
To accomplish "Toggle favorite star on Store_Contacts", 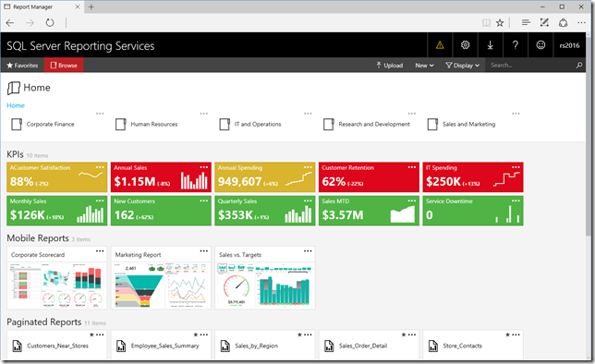I will point(507,334).
